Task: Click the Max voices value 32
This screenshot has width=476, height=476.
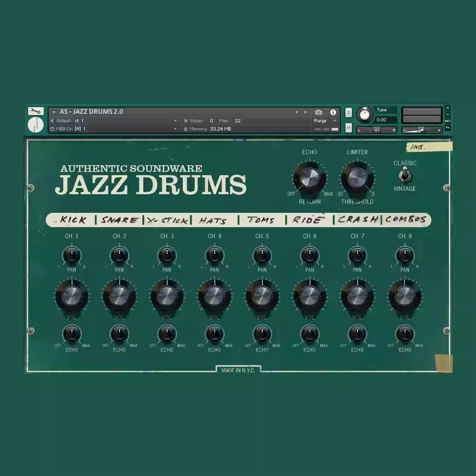Action: pos(238,120)
